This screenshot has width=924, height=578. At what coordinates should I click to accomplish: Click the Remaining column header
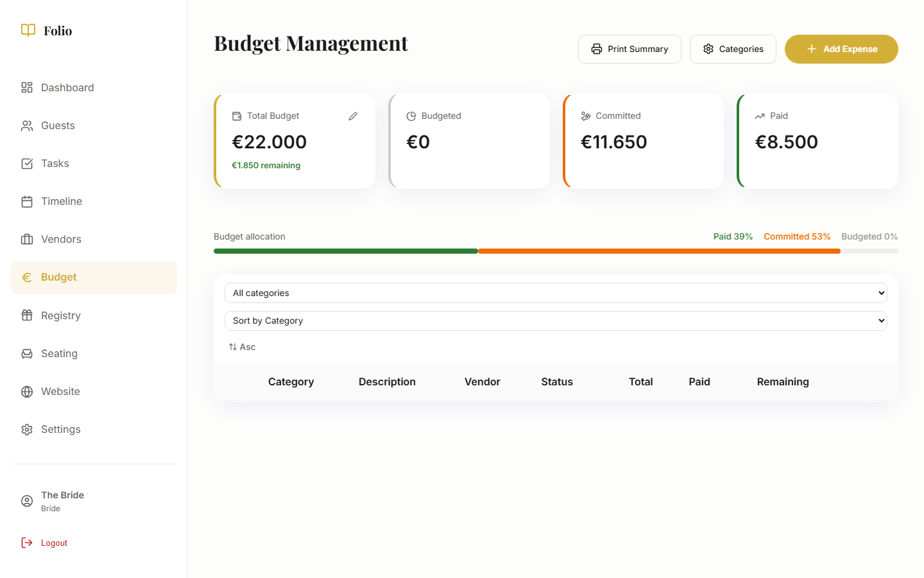[783, 381]
